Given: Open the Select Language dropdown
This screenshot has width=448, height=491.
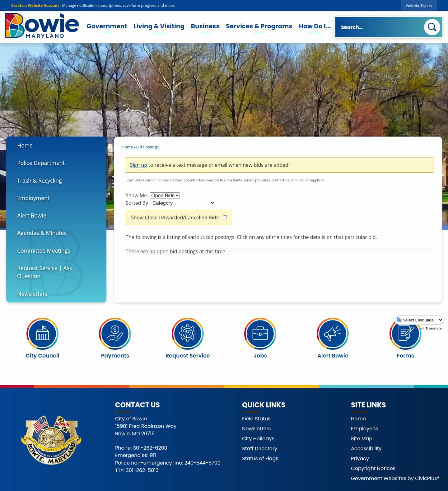Looking at the screenshot, I should [x=419, y=320].
